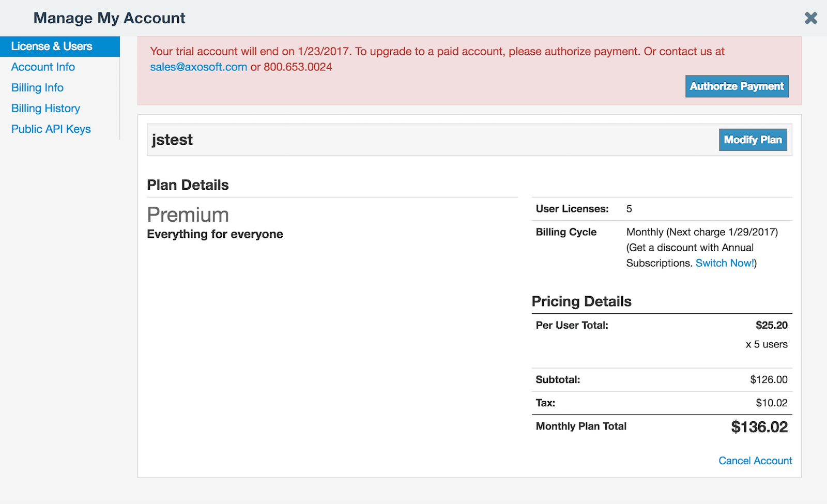This screenshot has width=827, height=504.
Task: Open the Public API Keys section
Action: tap(51, 129)
